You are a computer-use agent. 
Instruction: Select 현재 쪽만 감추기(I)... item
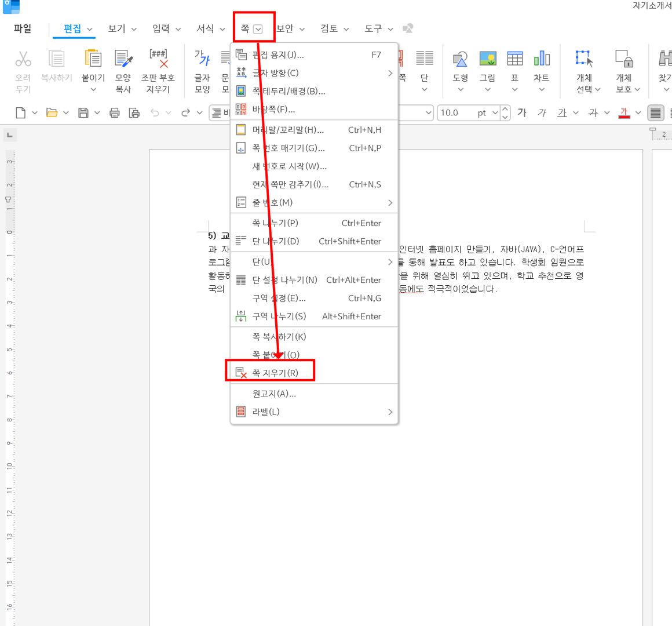[x=314, y=184]
